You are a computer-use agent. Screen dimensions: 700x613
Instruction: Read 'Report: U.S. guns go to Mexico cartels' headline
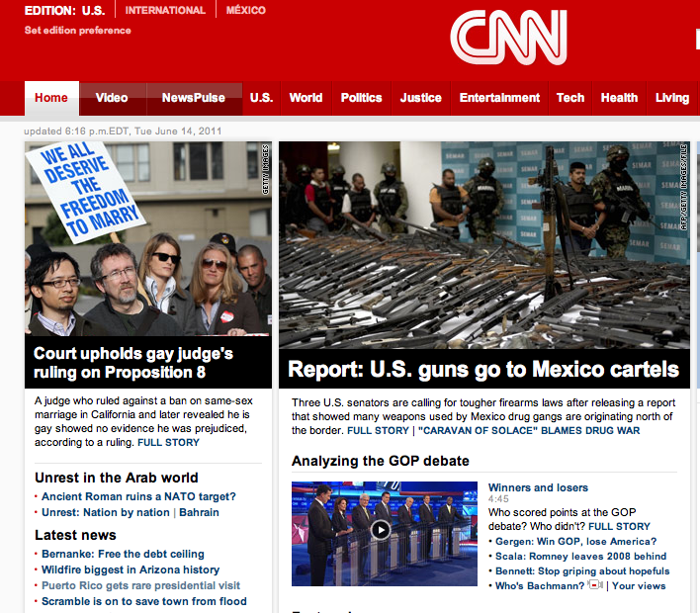click(483, 370)
